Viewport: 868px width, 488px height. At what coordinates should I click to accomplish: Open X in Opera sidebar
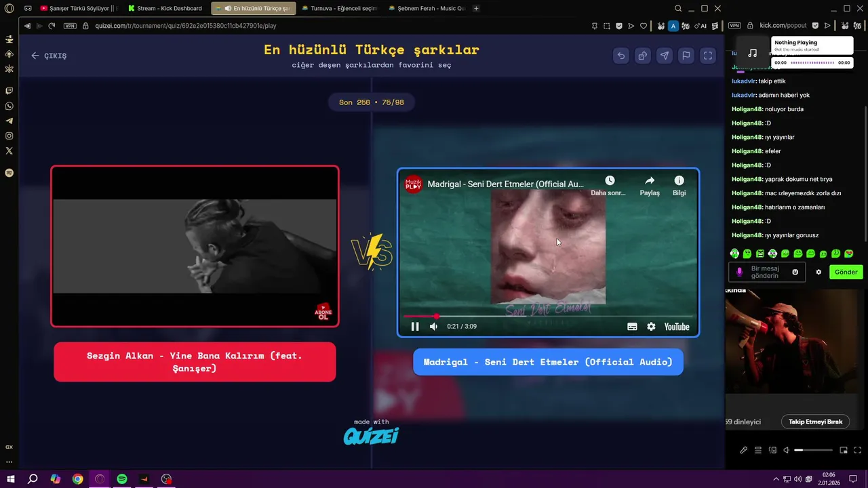click(9, 150)
